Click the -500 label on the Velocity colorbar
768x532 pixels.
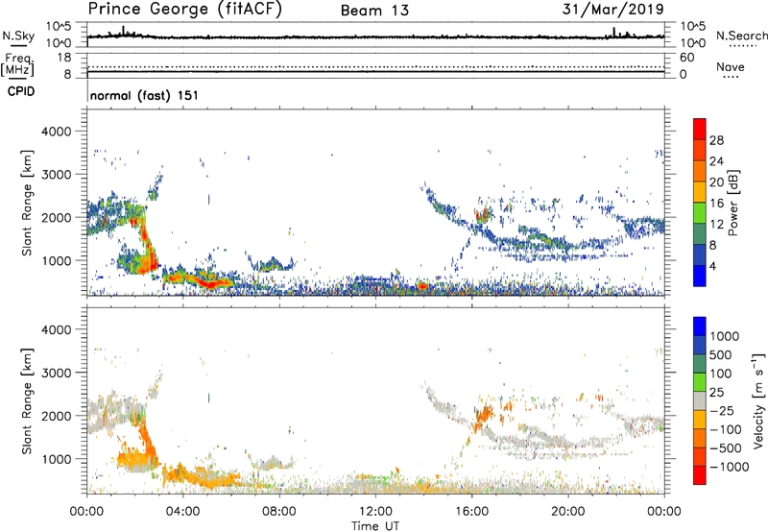pyautogui.click(x=726, y=447)
